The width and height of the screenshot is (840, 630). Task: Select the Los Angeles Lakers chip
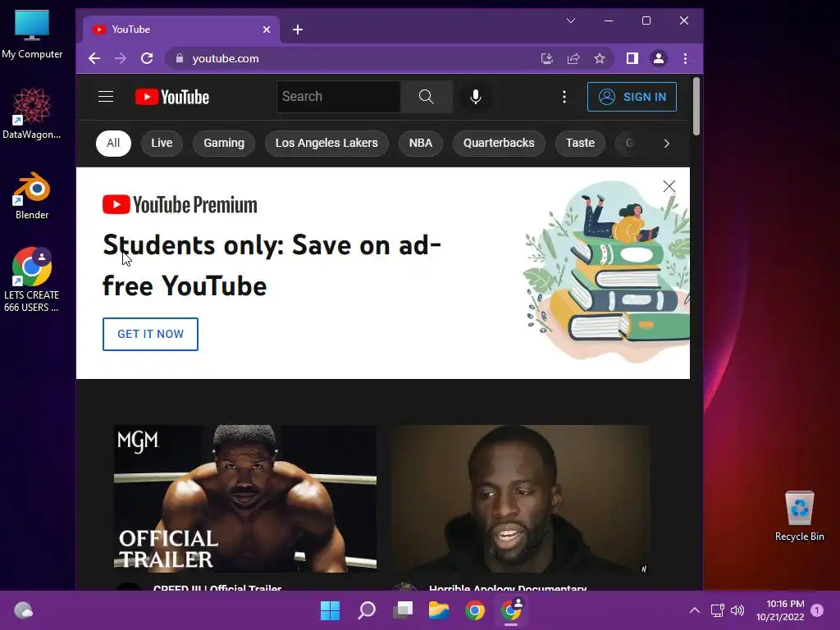(x=326, y=143)
